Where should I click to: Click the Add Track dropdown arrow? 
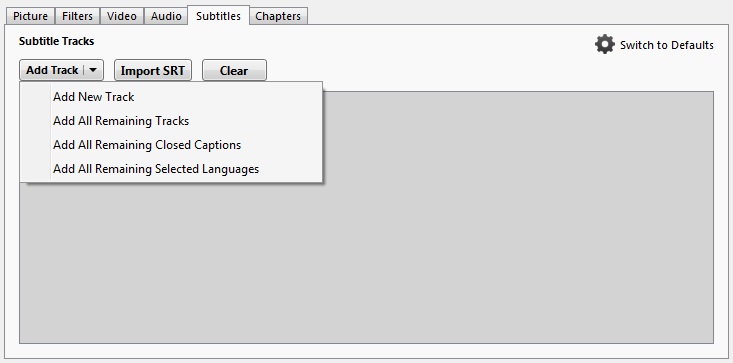tap(93, 71)
